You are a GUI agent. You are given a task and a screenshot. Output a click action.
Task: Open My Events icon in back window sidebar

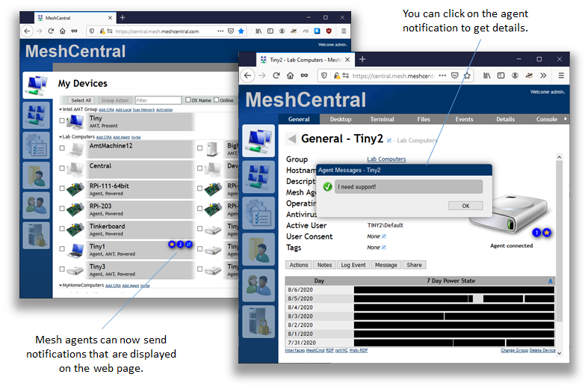click(36, 145)
